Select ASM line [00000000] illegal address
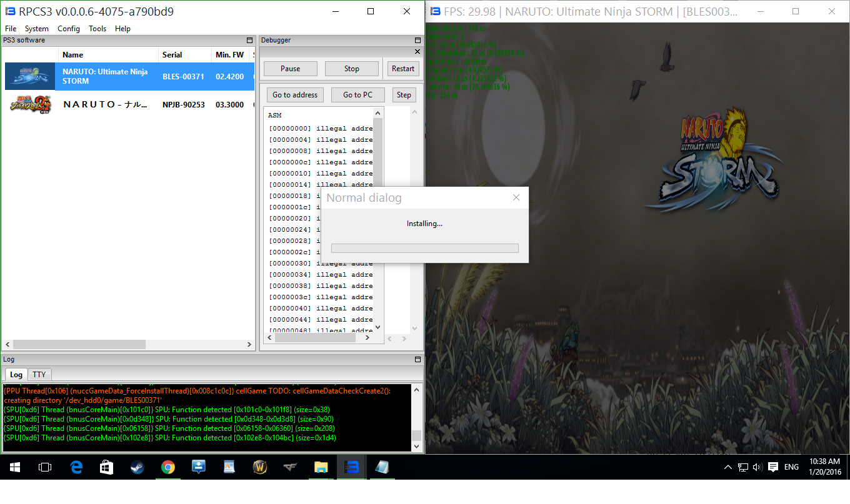This screenshot has height=504, width=850. click(321, 129)
